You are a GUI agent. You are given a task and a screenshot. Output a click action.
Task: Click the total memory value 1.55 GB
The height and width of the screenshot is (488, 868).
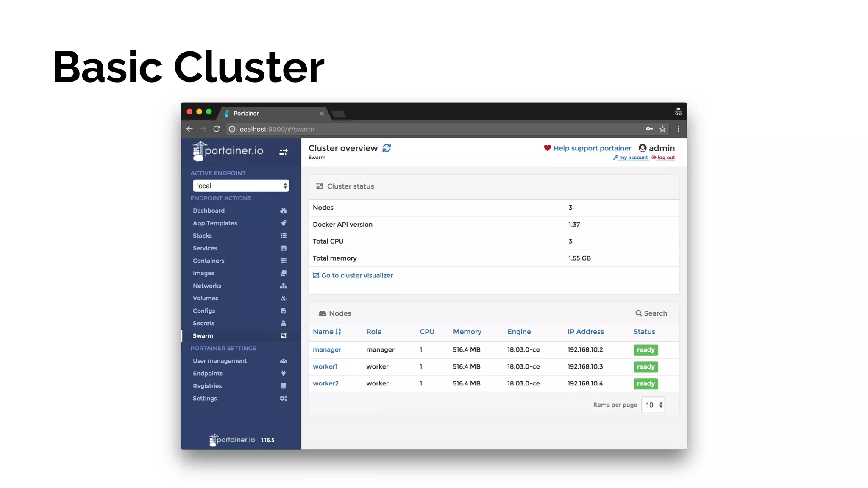[x=579, y=258]
